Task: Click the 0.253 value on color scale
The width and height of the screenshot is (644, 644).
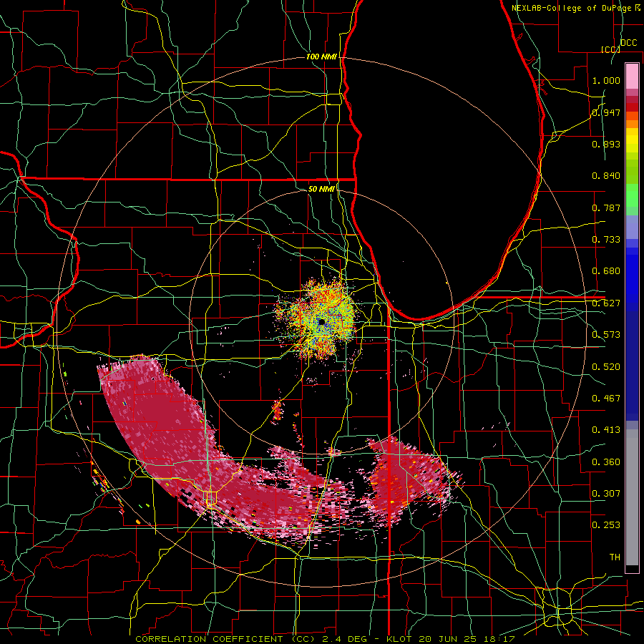Action: (606, 525)
